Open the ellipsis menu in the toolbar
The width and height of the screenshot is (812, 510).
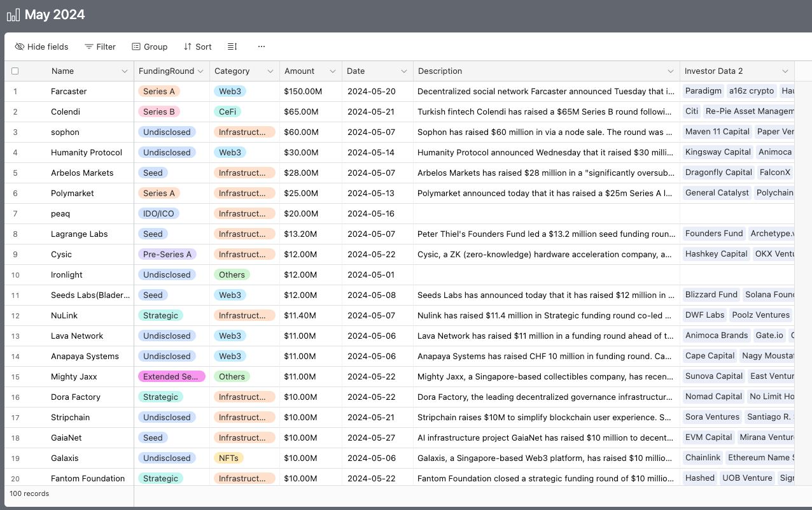point(261,46)
